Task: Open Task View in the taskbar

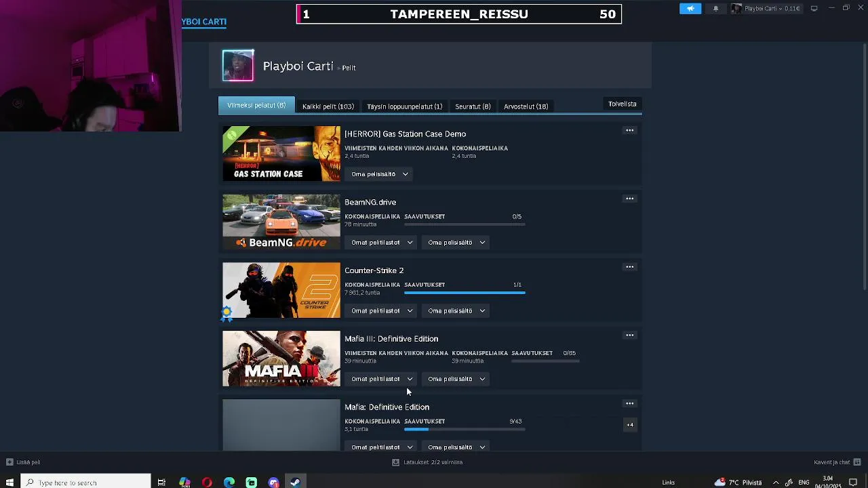Action: pyautogui.click(x=161, y=483)
